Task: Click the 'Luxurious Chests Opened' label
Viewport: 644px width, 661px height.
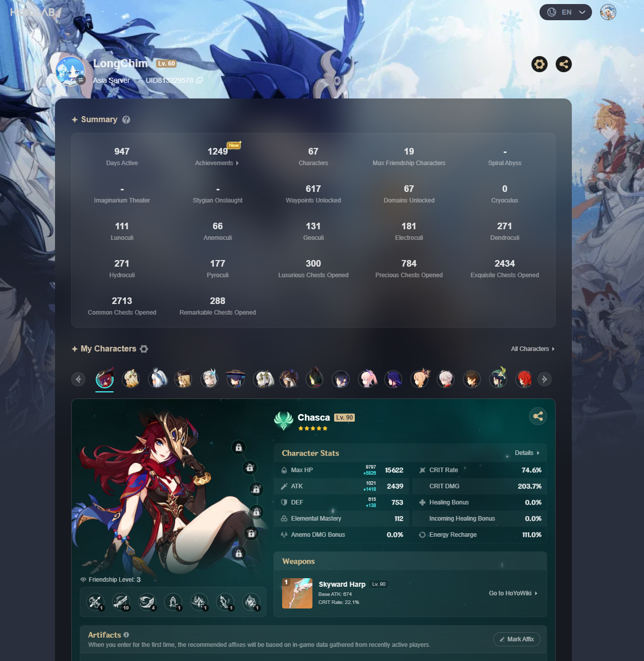Action: coord(313,275)
